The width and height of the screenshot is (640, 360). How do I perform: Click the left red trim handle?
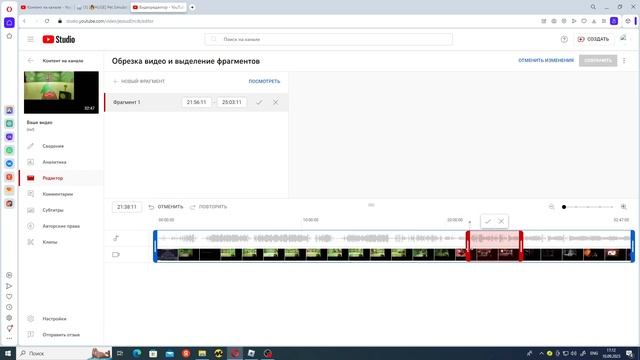click(468, 246)
